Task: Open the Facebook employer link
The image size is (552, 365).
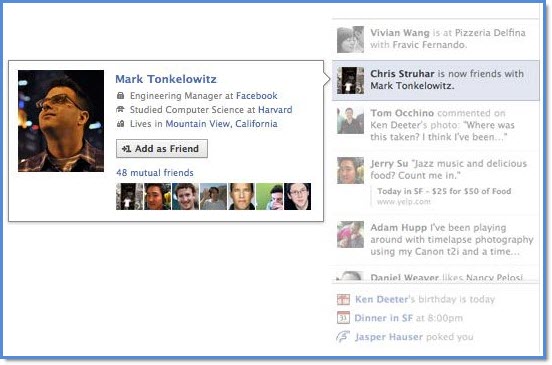Action: (x=257, y=95)
